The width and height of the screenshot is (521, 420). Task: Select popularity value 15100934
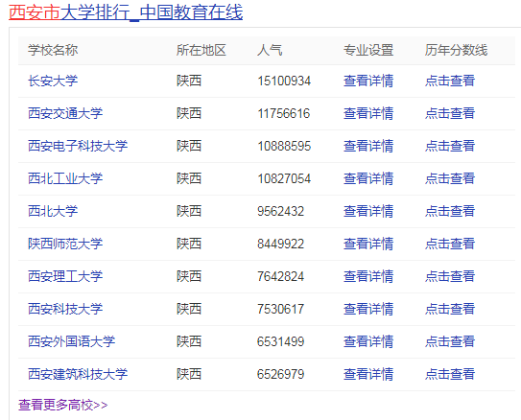pos(284,81)
